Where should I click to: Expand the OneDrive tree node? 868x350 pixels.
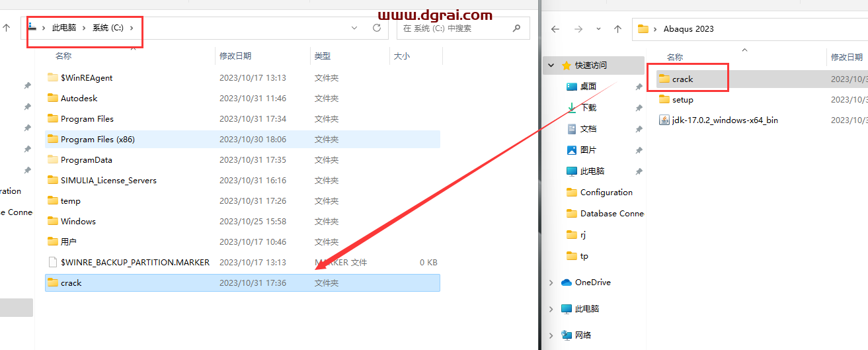coord(551,283)
